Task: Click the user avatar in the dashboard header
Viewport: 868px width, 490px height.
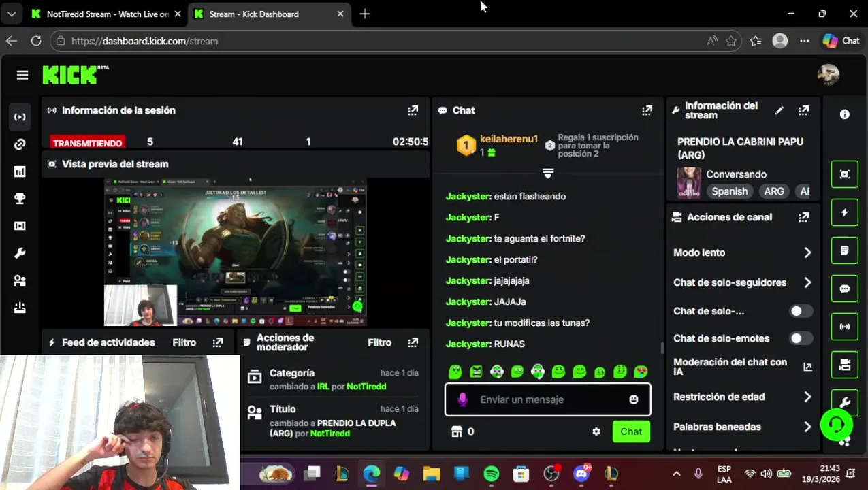Action: point(829,75)
